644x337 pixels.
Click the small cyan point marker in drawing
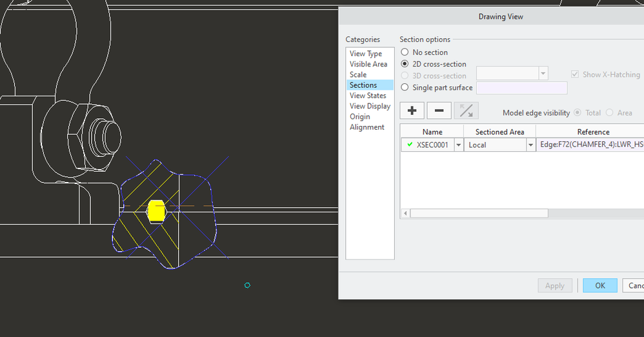[x=247, y=285]
